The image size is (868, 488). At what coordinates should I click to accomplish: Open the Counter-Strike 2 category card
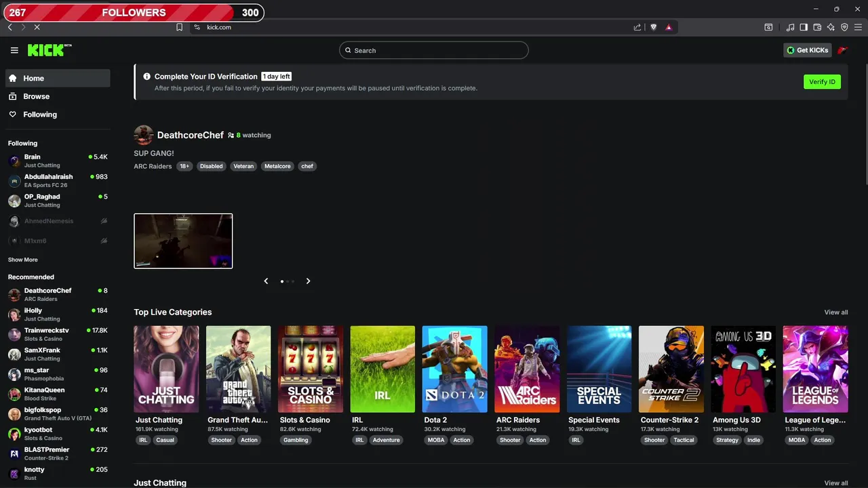click(x=671, y=369)
